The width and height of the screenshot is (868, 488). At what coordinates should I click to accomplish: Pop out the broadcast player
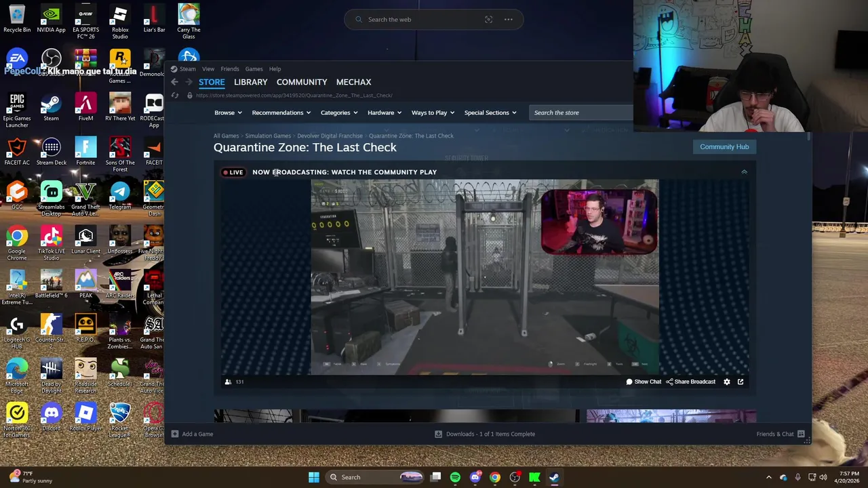tap(741, 382)
